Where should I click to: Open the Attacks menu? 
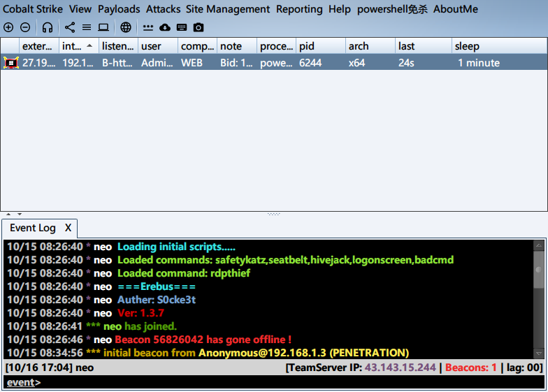(x=164, y=9)
